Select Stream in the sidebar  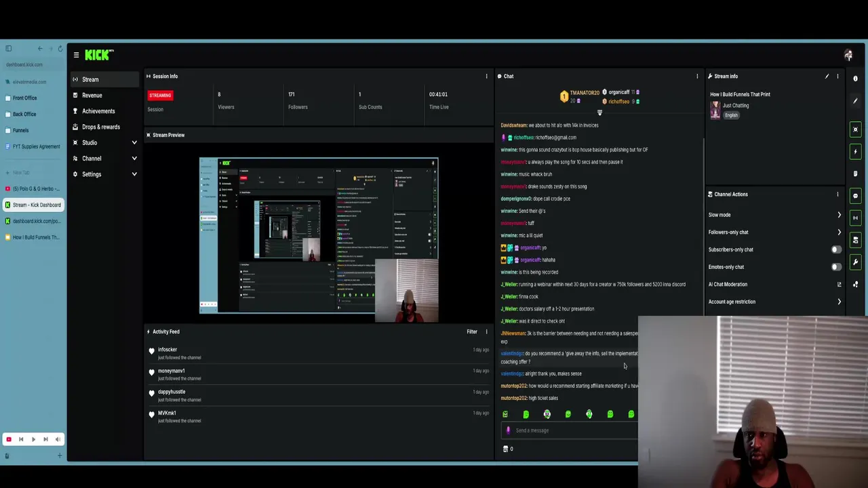tap(106, 79)
